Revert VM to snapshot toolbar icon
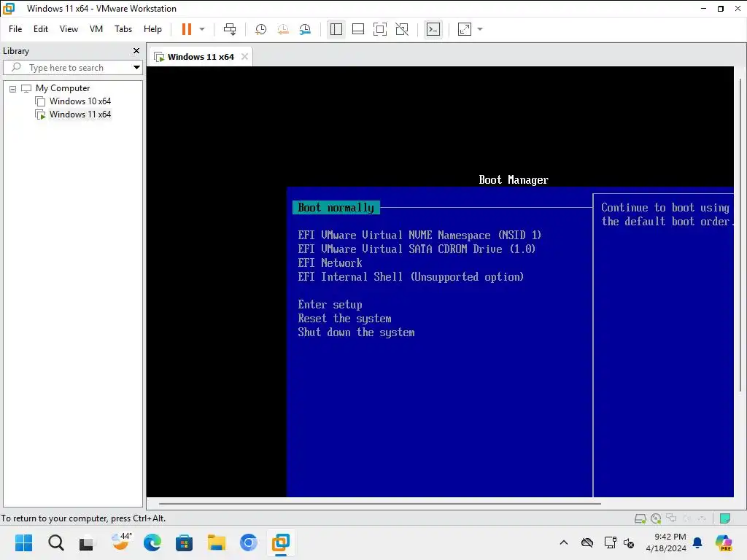747x560 pixels. click(283, 29)
